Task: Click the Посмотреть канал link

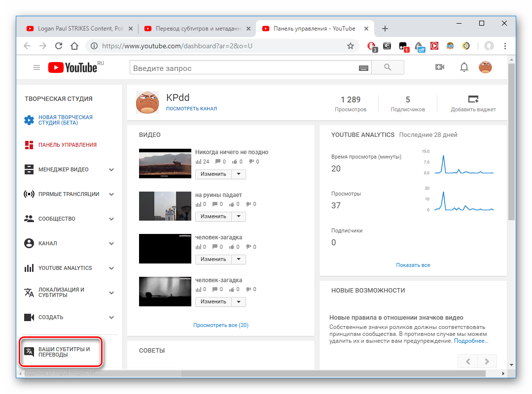Action: pos(191,108)
